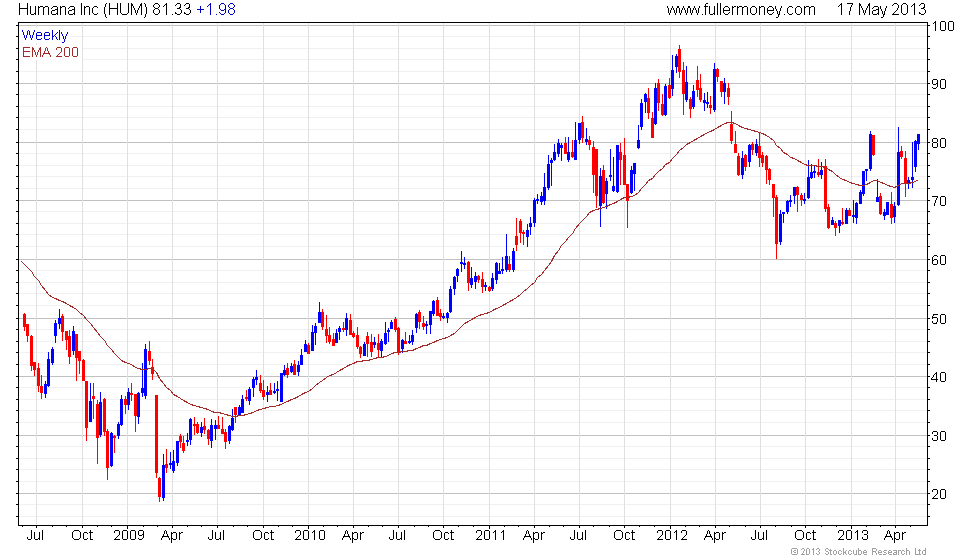This screenshot has width=980, height=560.
Task: Click the 'Jul' label between 2010 and 2011
Action: (x=397, y=536)
